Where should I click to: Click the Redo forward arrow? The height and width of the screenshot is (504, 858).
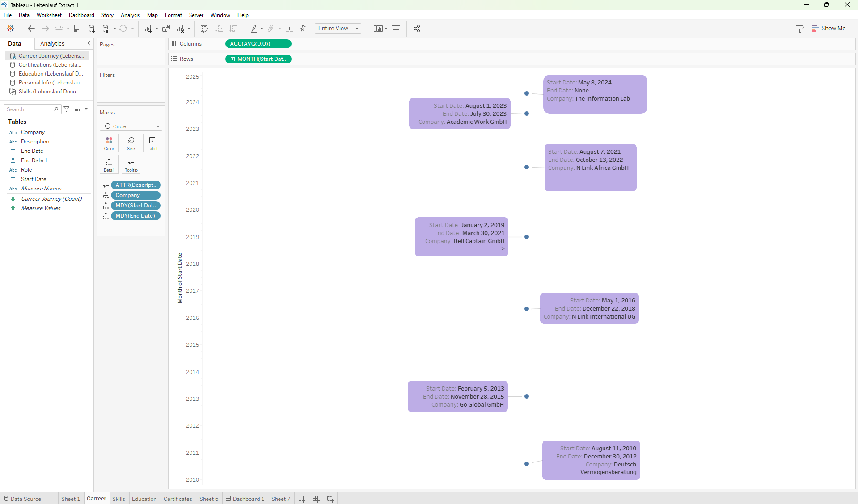tap(45, 29)
